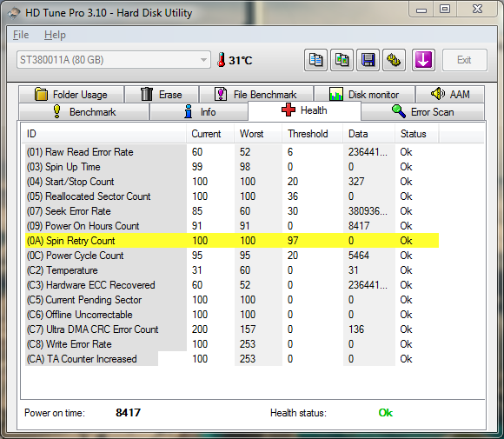The image size is (504, 439).
Task: Click the red thermometer temperature icon
Action: tap(221, 60)
